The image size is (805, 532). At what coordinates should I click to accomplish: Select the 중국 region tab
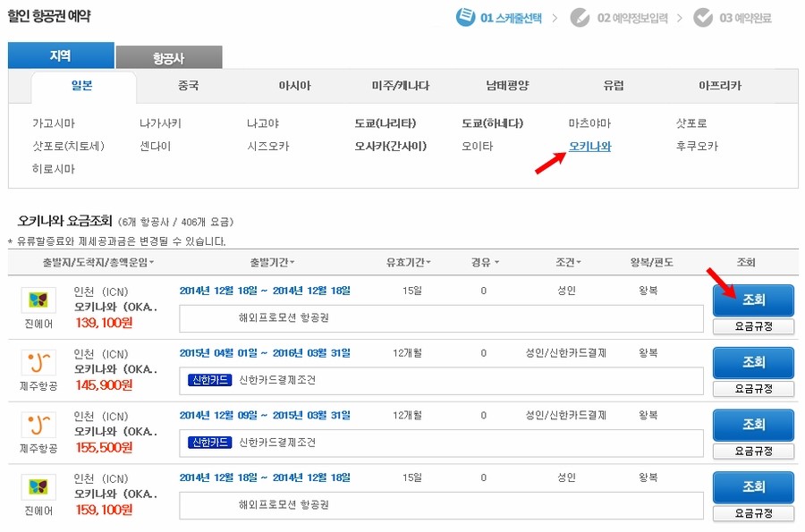[189, 87]
